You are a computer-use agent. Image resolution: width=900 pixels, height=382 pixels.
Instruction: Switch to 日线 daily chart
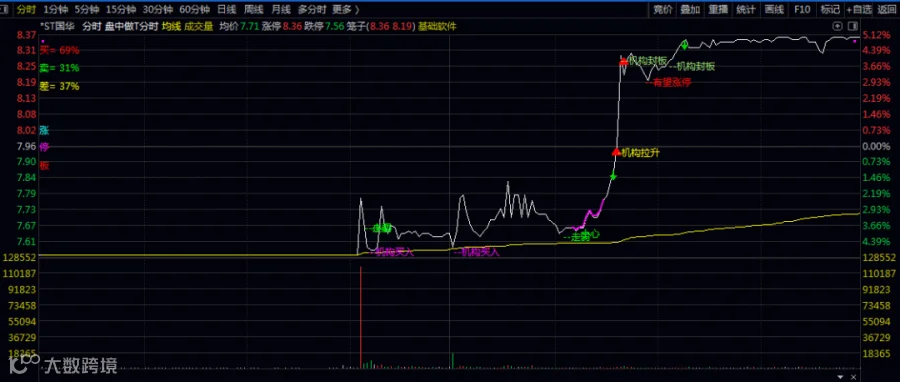coord(227,9)
